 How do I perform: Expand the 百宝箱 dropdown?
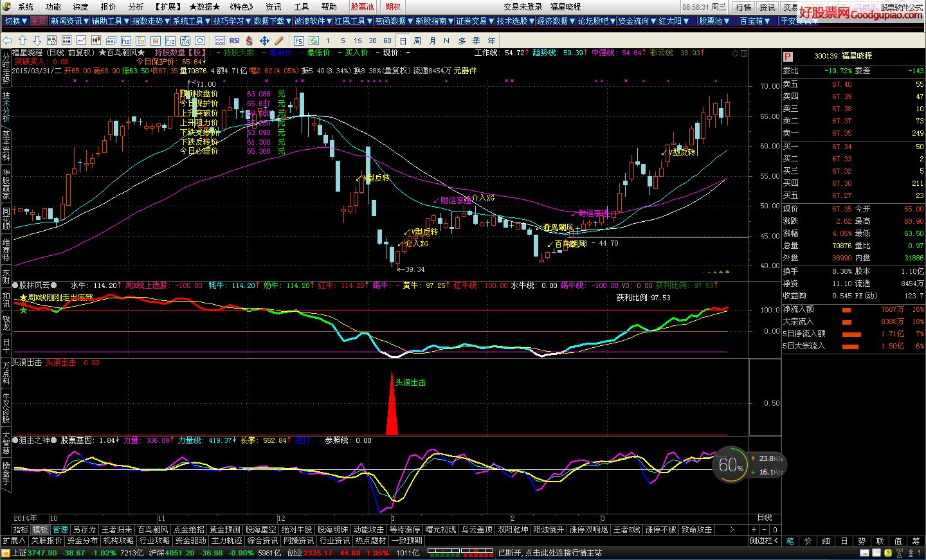click(754, 21)
